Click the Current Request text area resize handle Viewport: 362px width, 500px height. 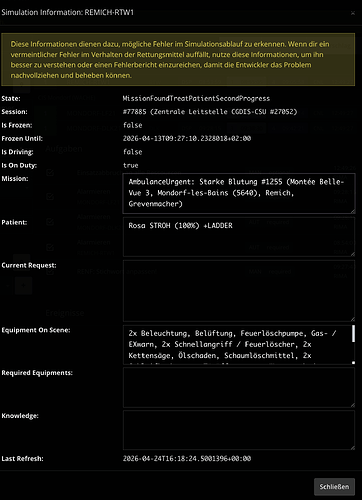[353, 319]
